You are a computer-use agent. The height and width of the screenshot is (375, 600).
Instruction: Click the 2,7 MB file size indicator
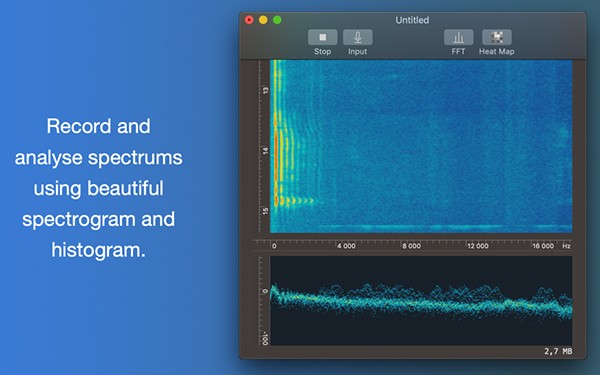(558, 351)
